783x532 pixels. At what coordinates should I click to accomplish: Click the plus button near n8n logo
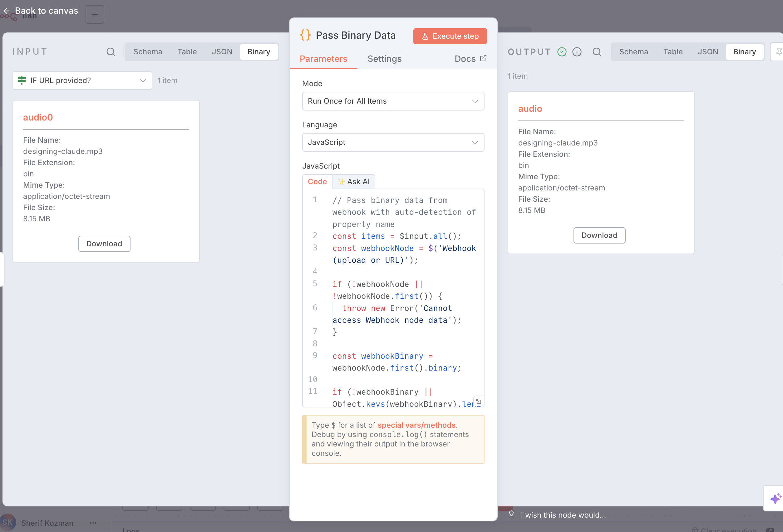coord(95,14)
